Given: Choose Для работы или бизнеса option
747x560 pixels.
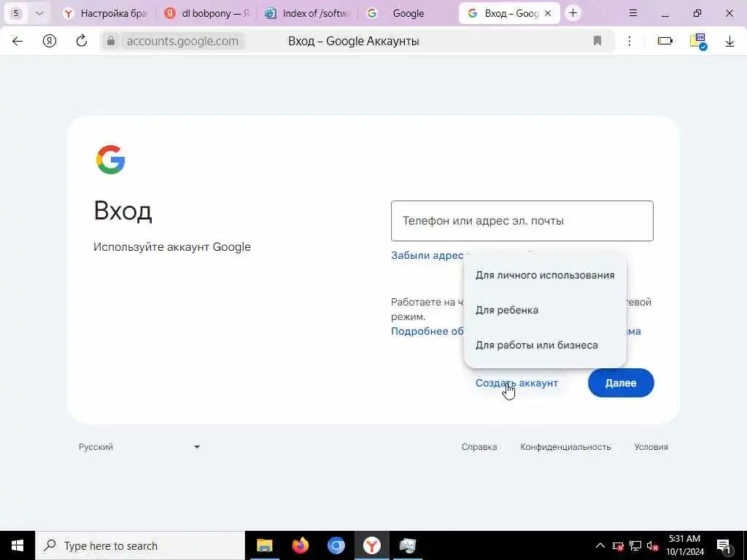Looking at the screenshot, I should (544, 345).
